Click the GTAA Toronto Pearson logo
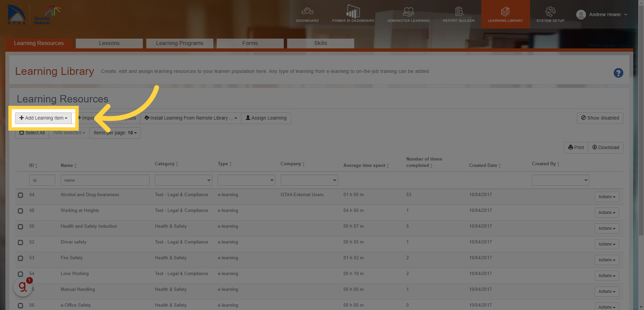This screenshot has height=310, width=644. (x=34, y=15)
